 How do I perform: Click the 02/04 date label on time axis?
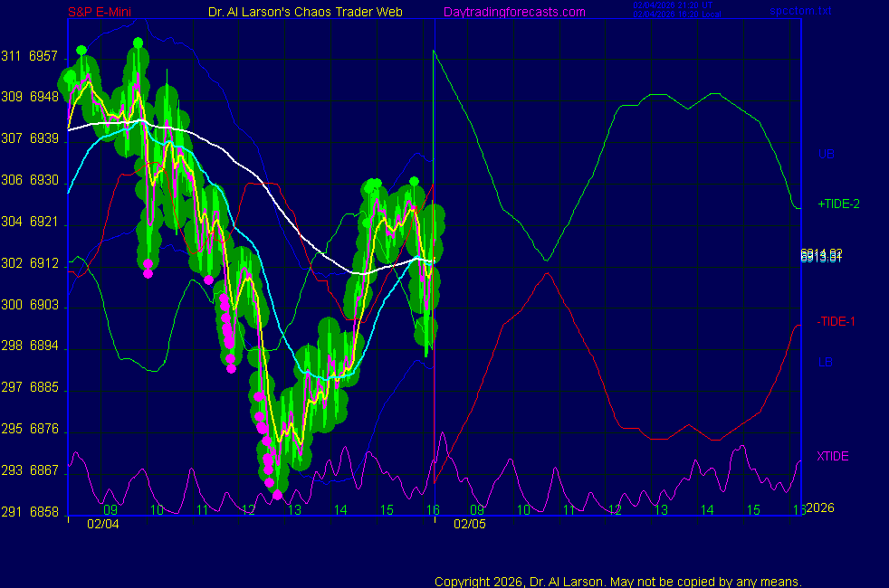102,524
